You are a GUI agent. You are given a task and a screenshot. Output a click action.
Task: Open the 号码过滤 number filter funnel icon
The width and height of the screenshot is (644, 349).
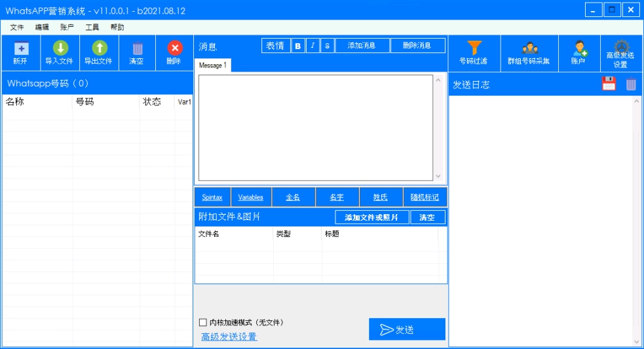474,48
